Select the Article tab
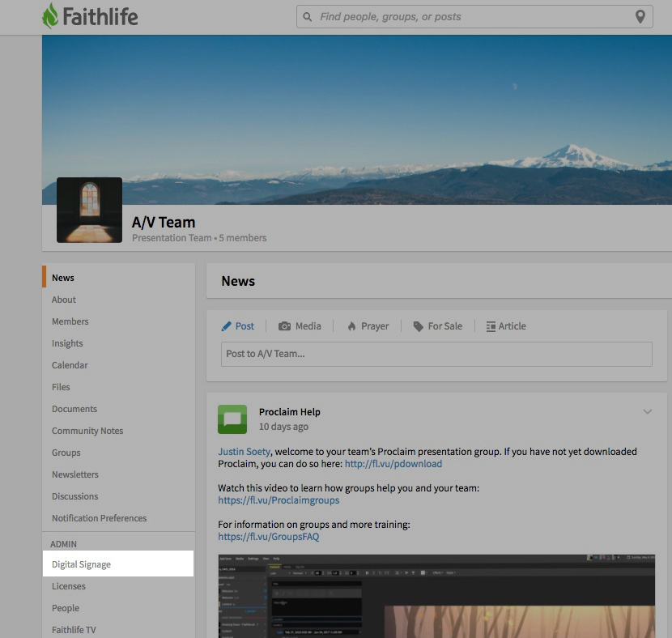The width and height of the screenshot is (672, 638). (x=506, y=326)
